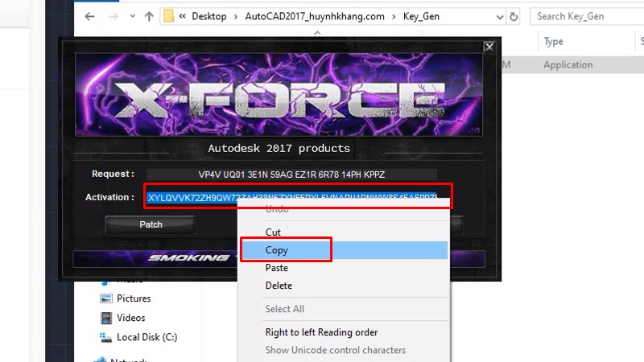Click the Type column header
644x362 pixels.
553,42
